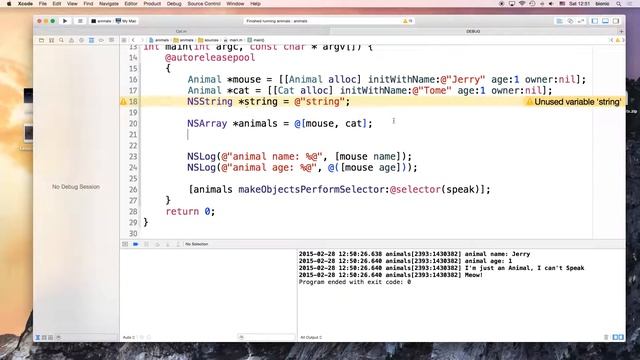The width and height of the screenshot is (640, 360).
Task: Click the variables filter input field
Action: tap(266, 337)
